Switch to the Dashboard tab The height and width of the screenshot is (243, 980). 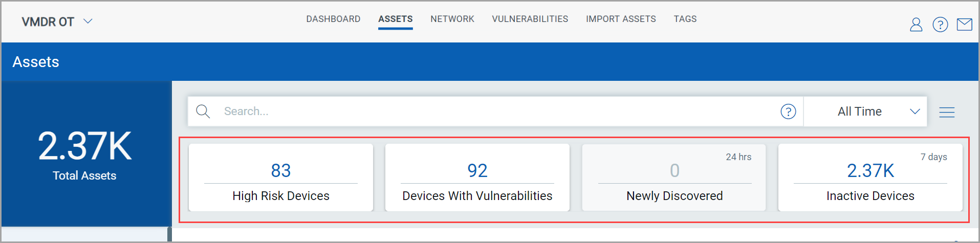(333, 19)
